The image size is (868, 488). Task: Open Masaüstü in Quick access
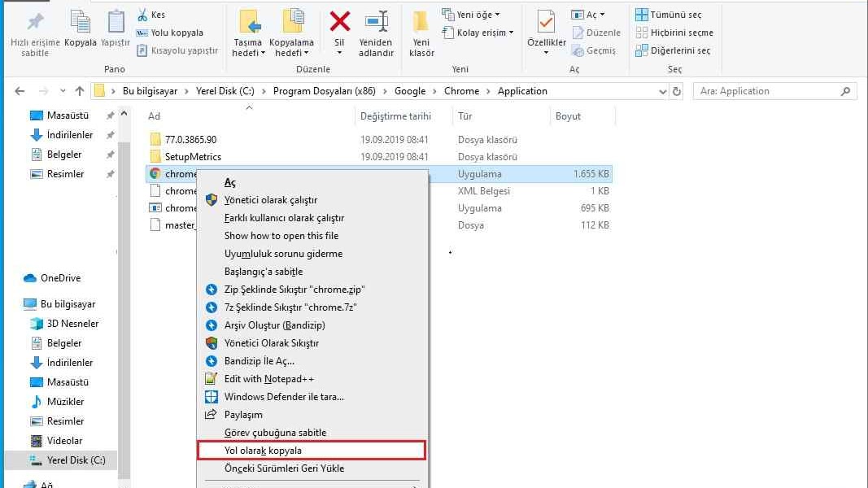point(68,115)
